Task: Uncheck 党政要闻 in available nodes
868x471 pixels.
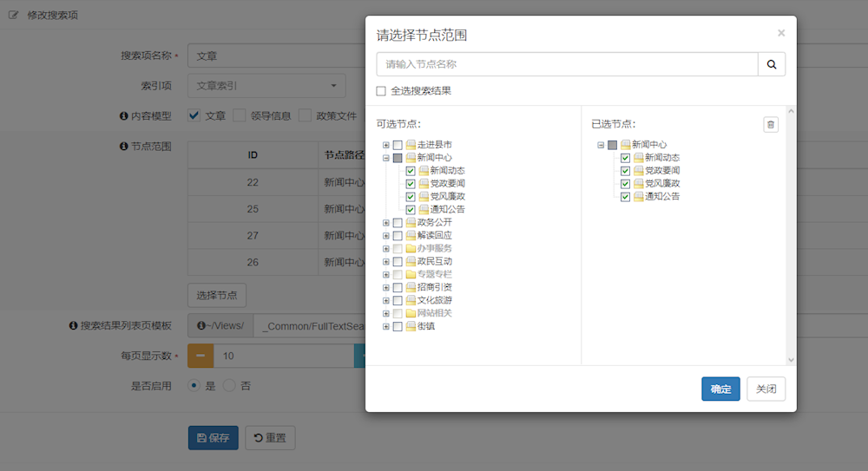Action: click(411, 184)
